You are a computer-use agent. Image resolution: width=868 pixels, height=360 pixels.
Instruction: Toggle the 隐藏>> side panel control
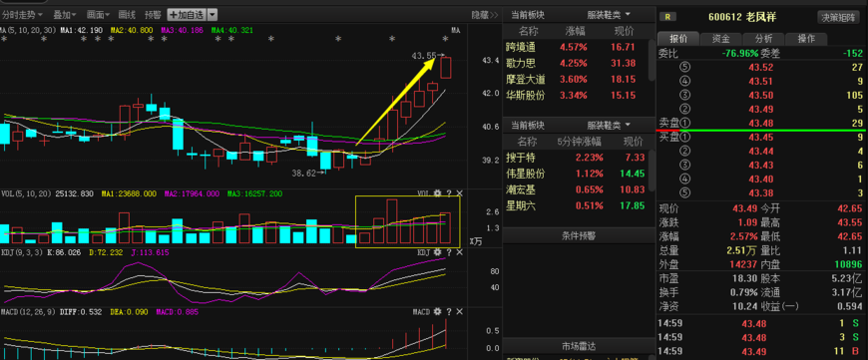coord(485,15)
